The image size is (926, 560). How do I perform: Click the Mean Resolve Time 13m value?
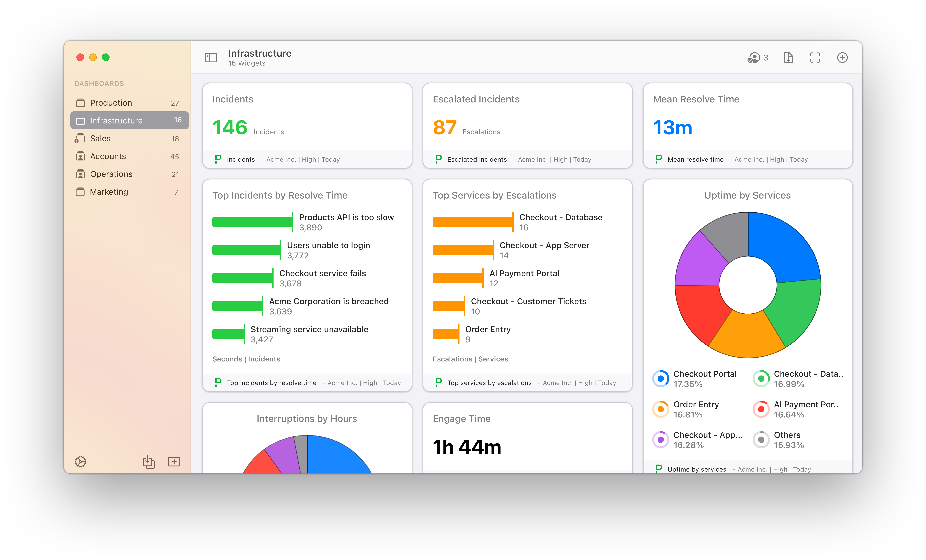click(x=672, y=128)
